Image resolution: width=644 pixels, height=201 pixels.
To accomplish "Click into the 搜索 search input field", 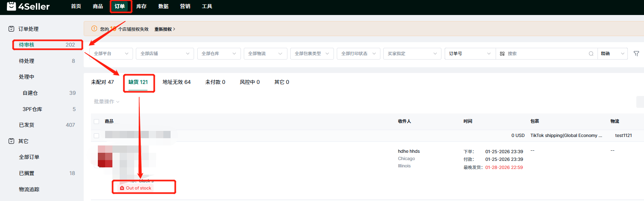I will click(546, 53).
